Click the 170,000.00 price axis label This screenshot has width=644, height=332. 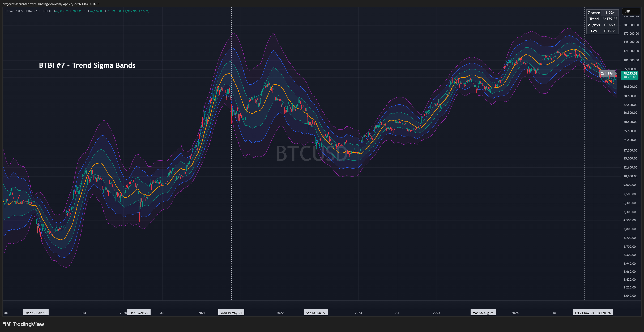tap(631, 33)
